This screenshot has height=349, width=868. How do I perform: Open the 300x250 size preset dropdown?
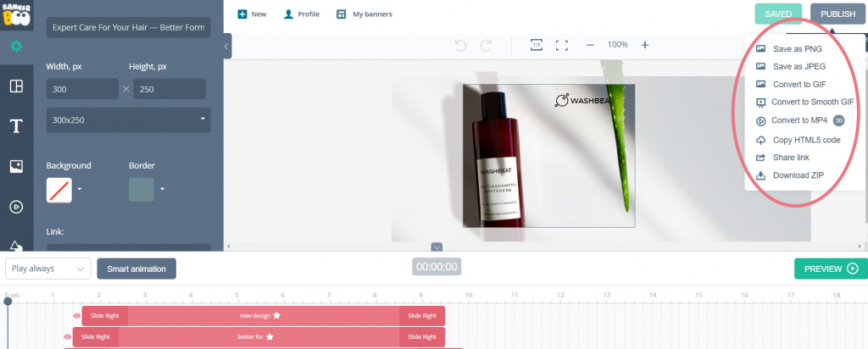click(129, 120)
